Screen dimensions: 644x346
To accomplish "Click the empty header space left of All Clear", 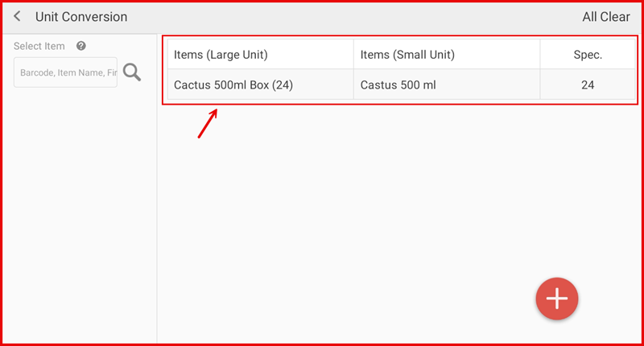I will coord(362,17).
